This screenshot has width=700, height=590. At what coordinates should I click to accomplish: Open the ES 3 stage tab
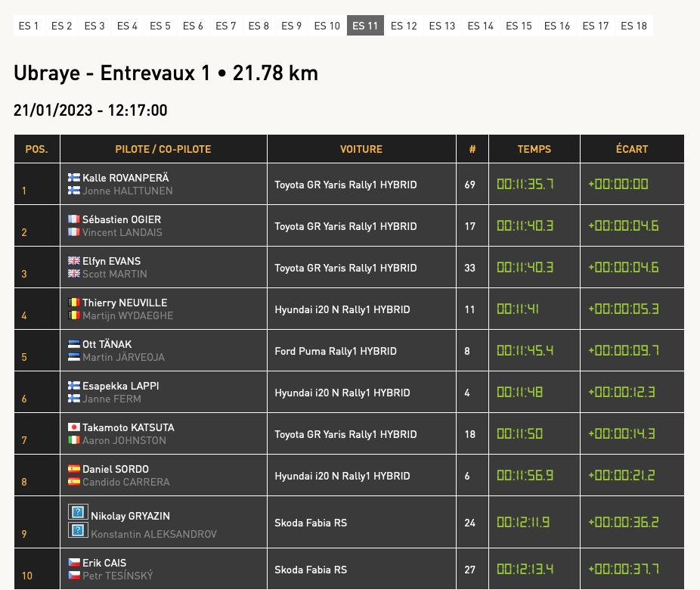(x=94, y=26)
